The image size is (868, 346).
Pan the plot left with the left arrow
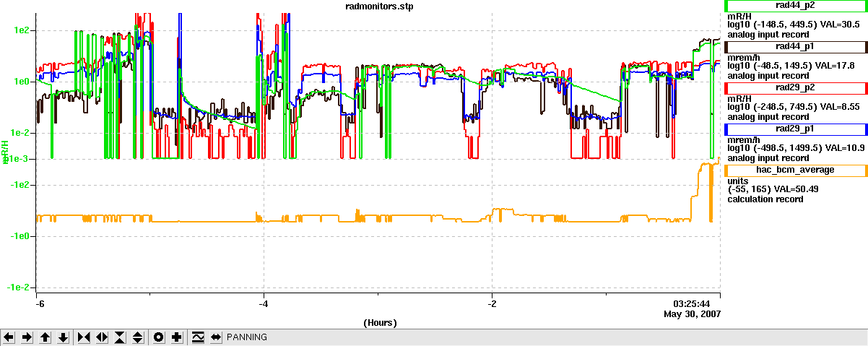click(9, 337)
